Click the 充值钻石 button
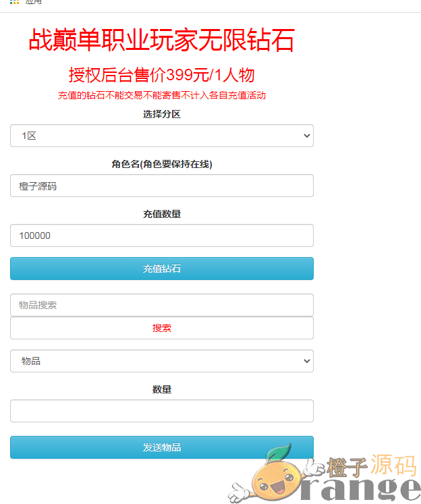Viewport: 421px width, 504px height. [x=162, y=269]
